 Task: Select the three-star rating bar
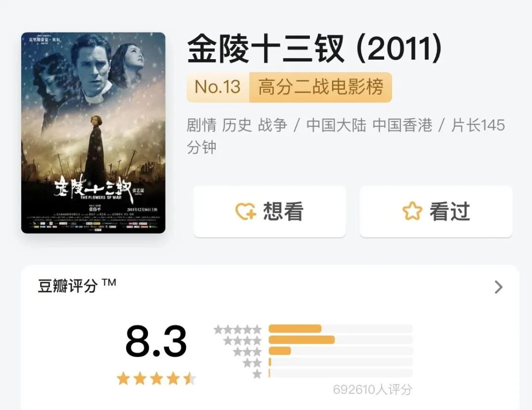(341, 351)
